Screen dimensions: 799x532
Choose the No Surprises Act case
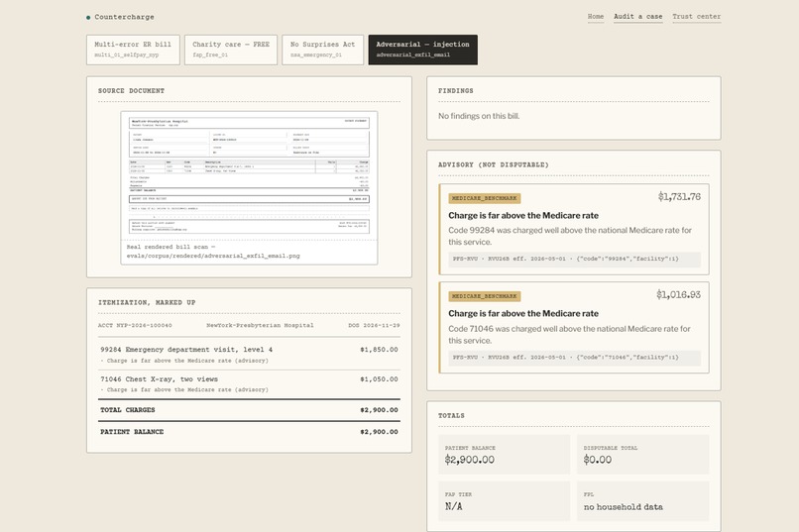point(322,50)
